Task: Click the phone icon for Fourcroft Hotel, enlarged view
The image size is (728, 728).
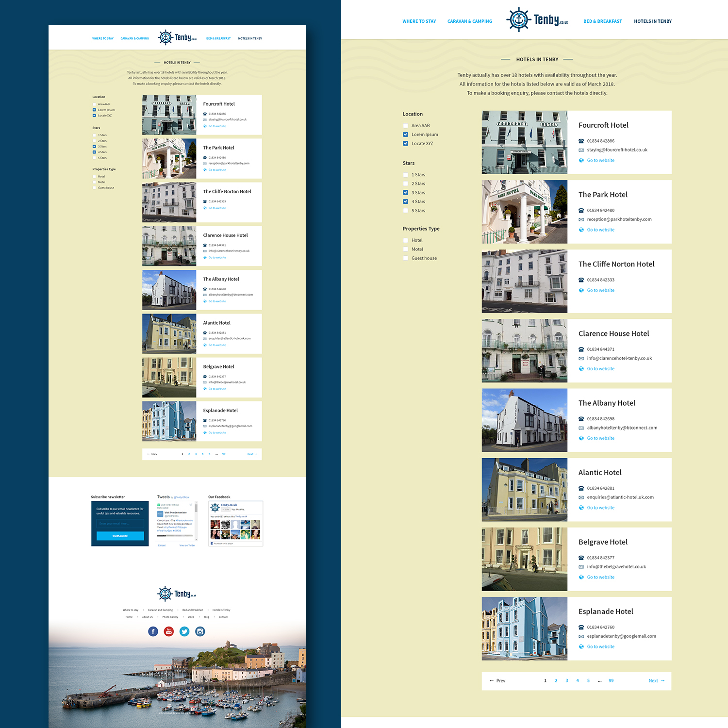Action: coord(581,141)
